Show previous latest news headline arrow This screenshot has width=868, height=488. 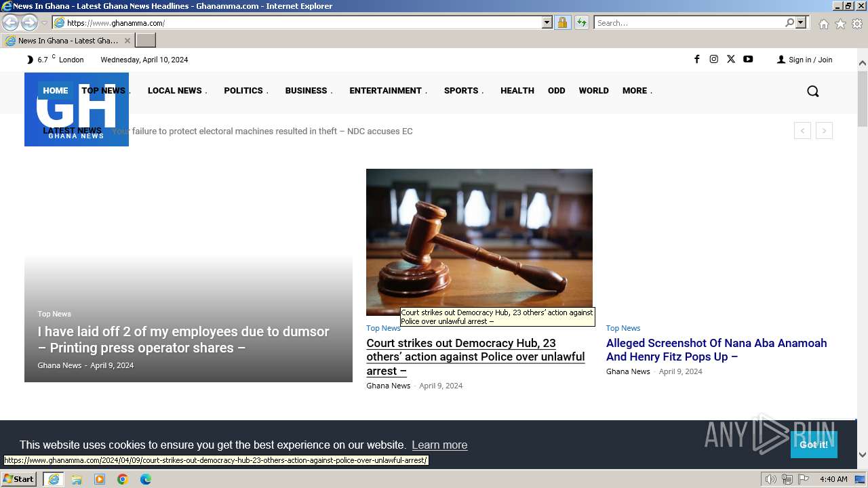pos(802,131)
